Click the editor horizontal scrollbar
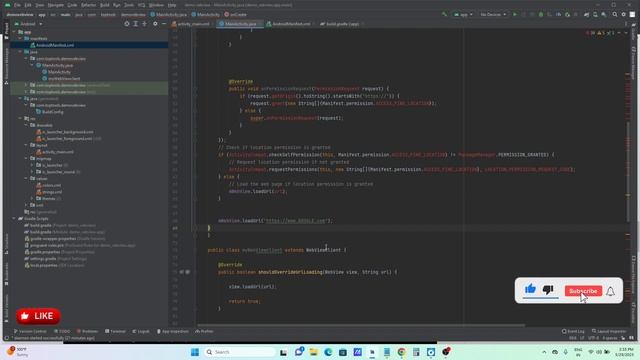 [360, 325]
